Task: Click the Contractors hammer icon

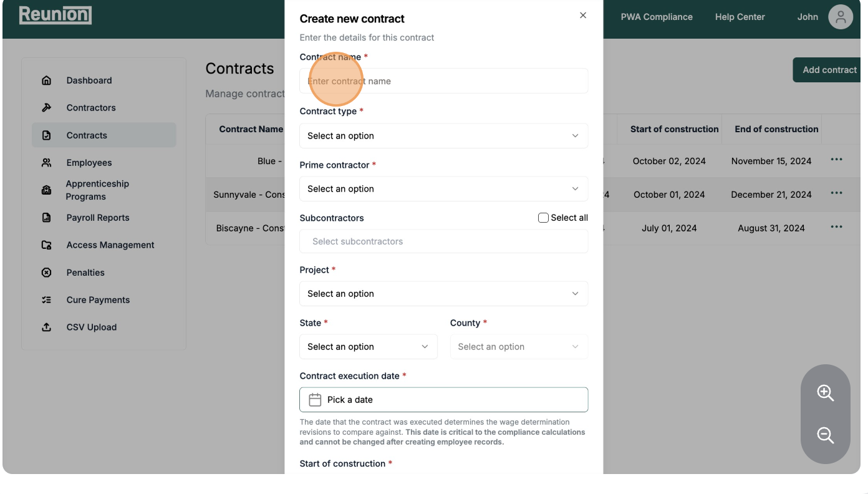Action: [46, 108]
